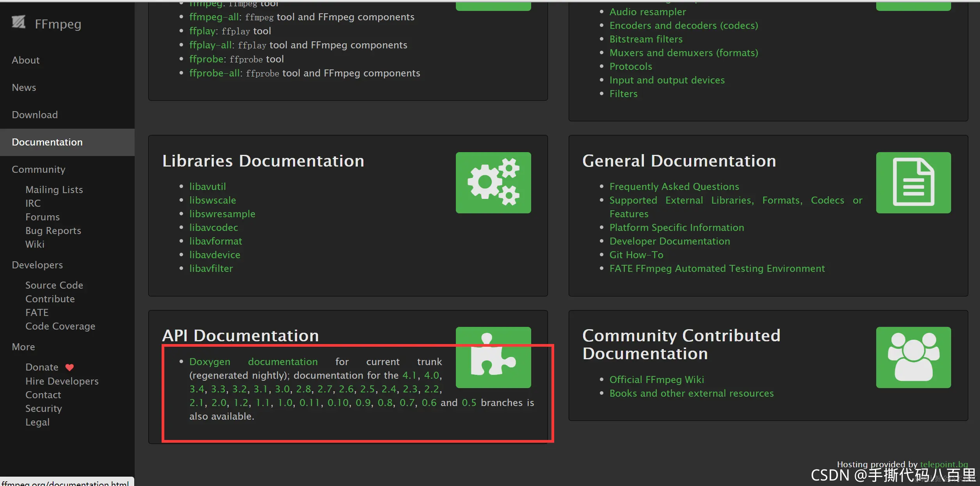This screenshot has height=486, width=980.
Task: Open Contact link in sidebar
Action: click(43, 395)
